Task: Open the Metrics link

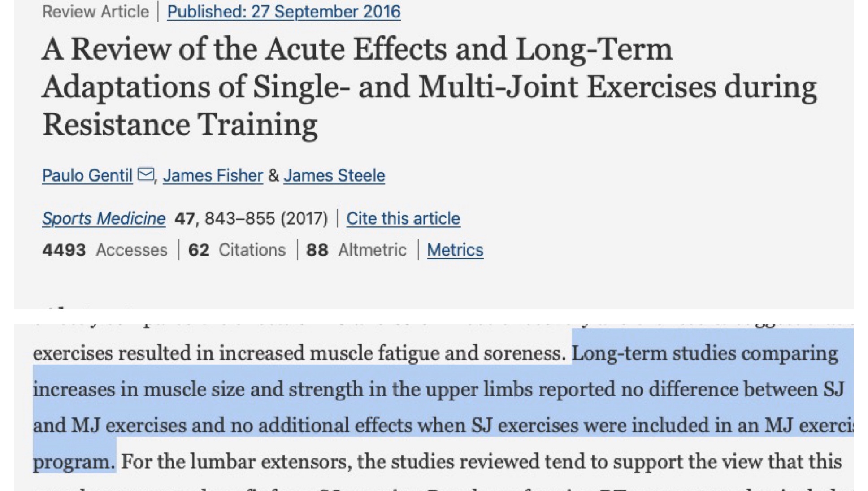Action: click(455, 250)
